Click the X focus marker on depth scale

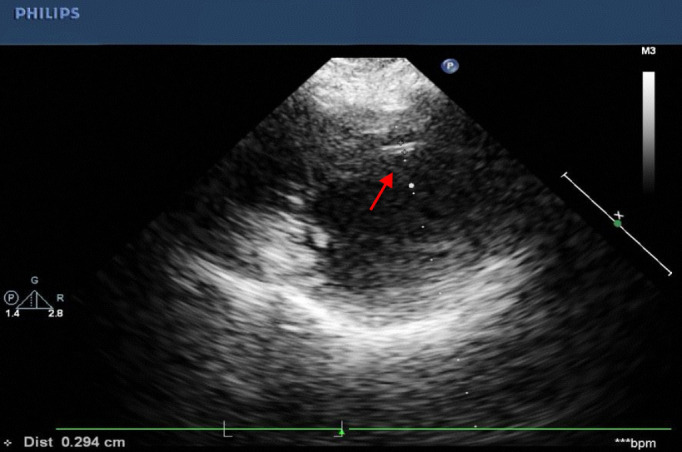[619, 215]
